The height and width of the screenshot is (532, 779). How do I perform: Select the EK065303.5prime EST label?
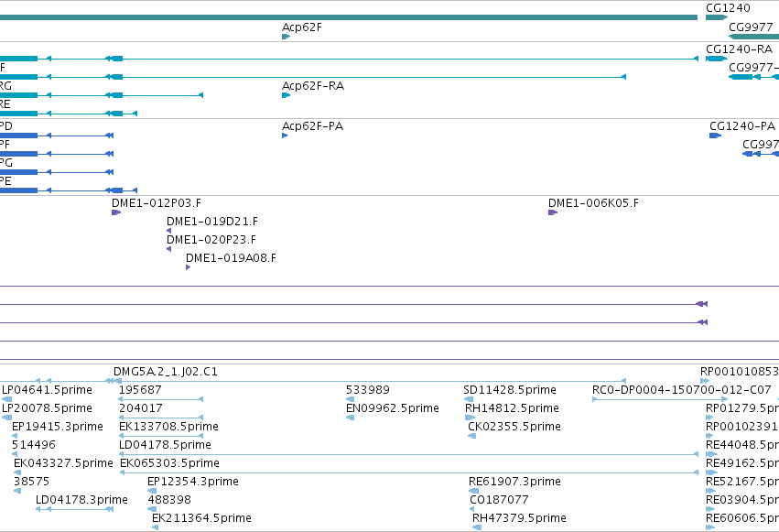[x=170, y=463]
